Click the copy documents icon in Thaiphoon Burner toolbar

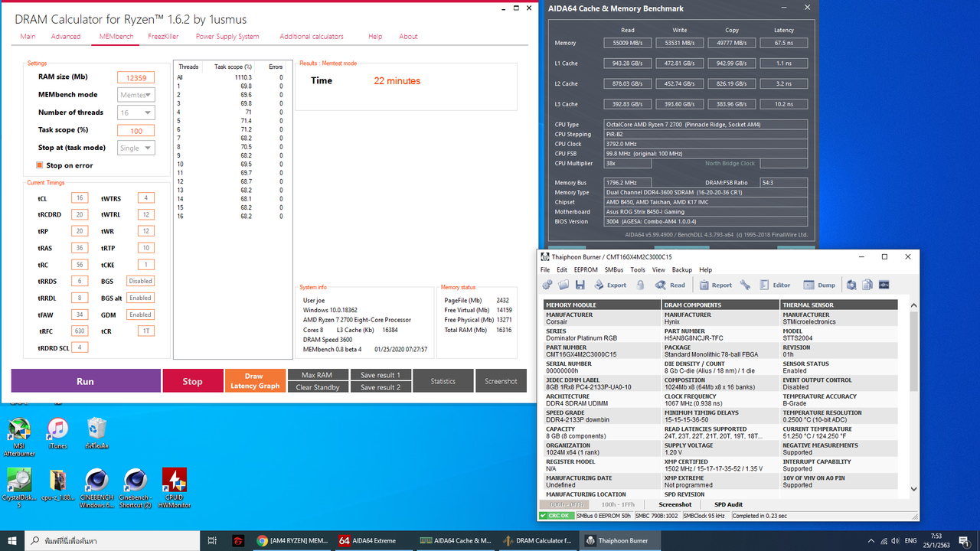867,285
